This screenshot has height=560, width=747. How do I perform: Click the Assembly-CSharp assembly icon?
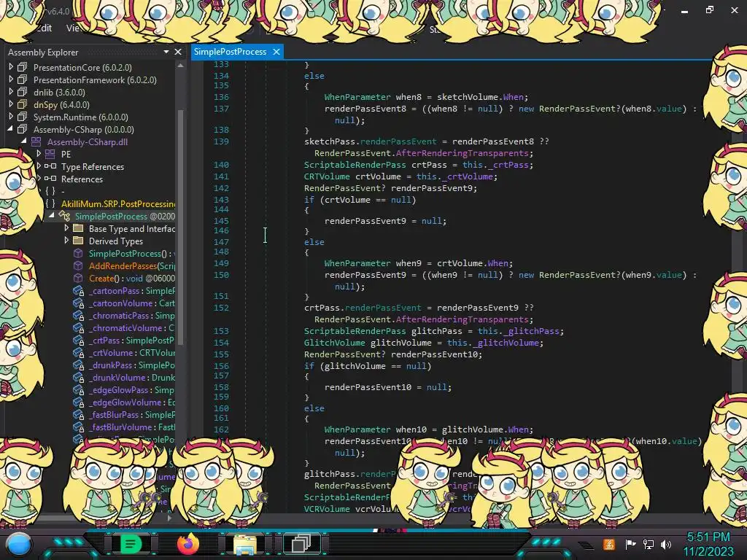pos(22,129)
